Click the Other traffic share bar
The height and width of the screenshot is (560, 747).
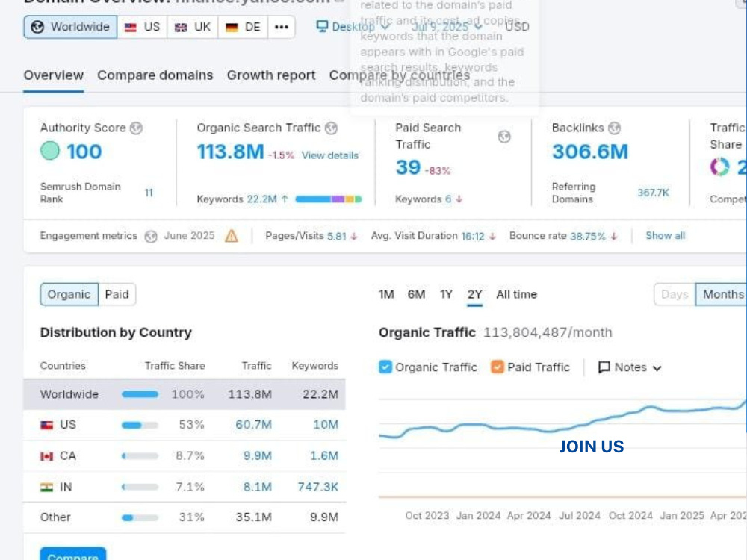[x=140, y=517]
